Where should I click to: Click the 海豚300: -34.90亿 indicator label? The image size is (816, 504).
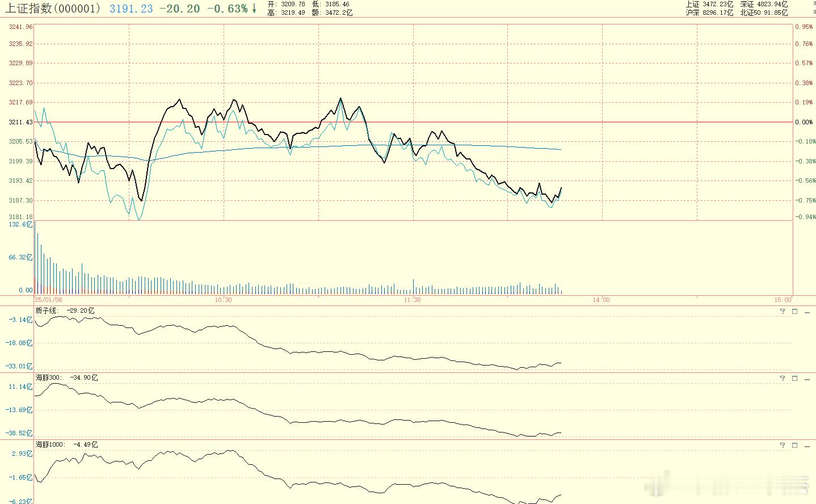(x=67, y=377)
